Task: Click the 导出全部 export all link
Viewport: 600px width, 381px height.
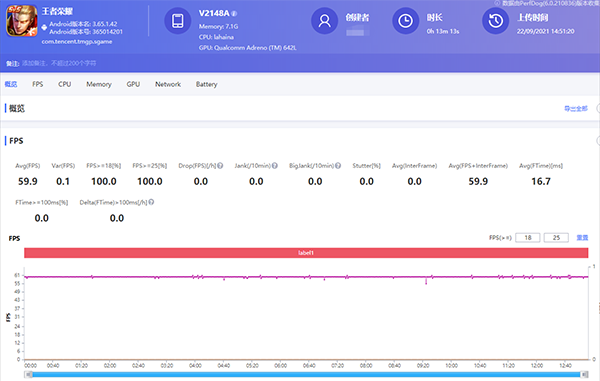Action: 576,109
